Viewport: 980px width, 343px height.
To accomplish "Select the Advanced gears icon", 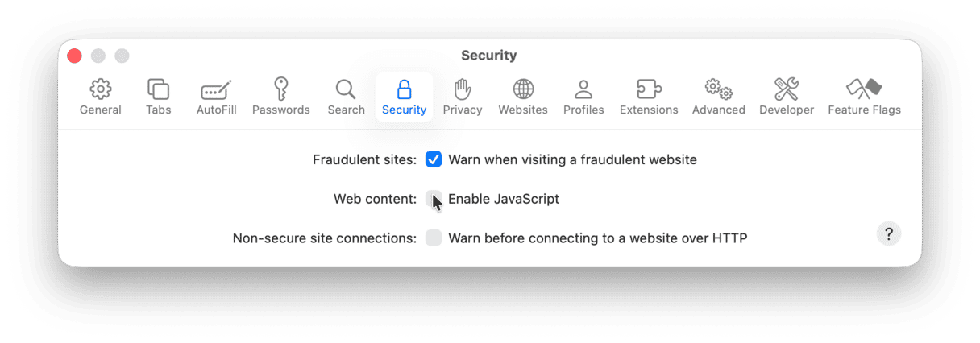I will click(x=718, y=89).
